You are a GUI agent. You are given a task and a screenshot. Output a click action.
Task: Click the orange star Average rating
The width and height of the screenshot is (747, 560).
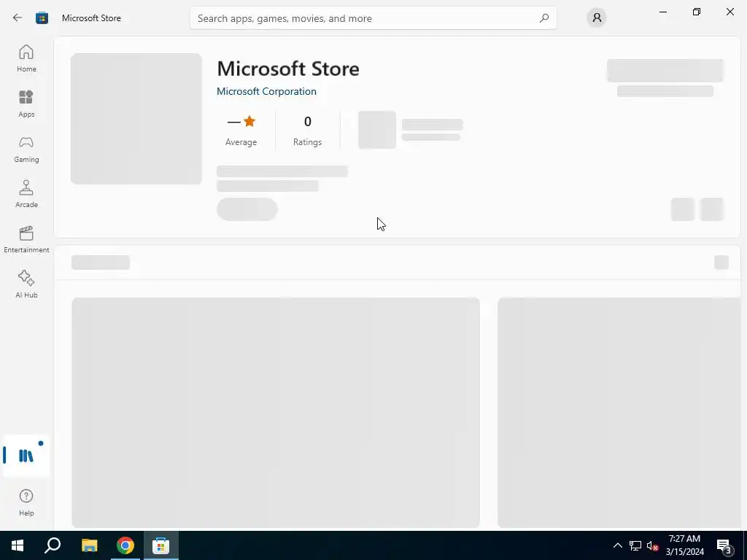pos(249,122)
